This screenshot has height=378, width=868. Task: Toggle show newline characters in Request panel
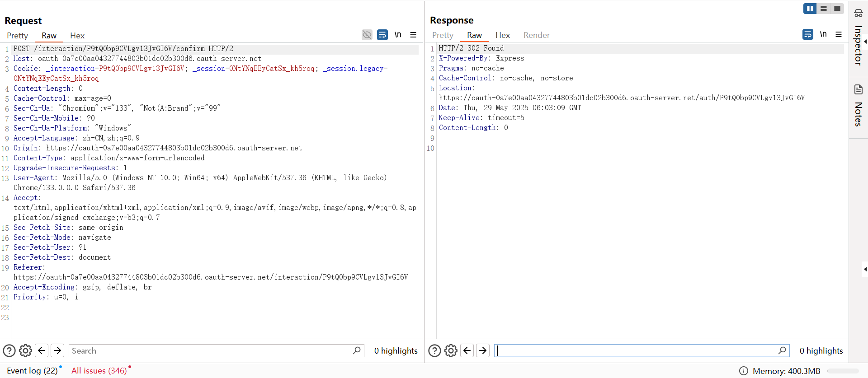click(398, 35)
